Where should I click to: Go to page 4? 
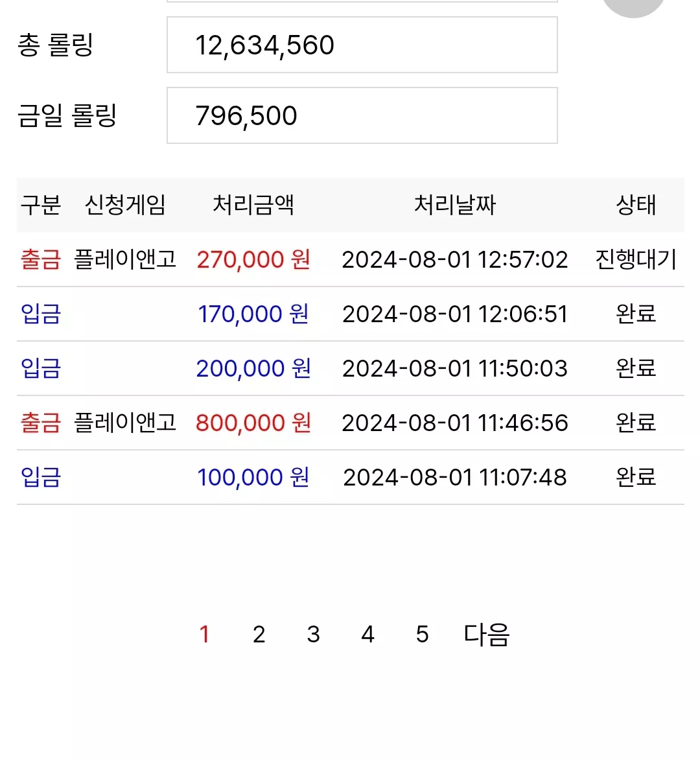(x=368, y=635)
